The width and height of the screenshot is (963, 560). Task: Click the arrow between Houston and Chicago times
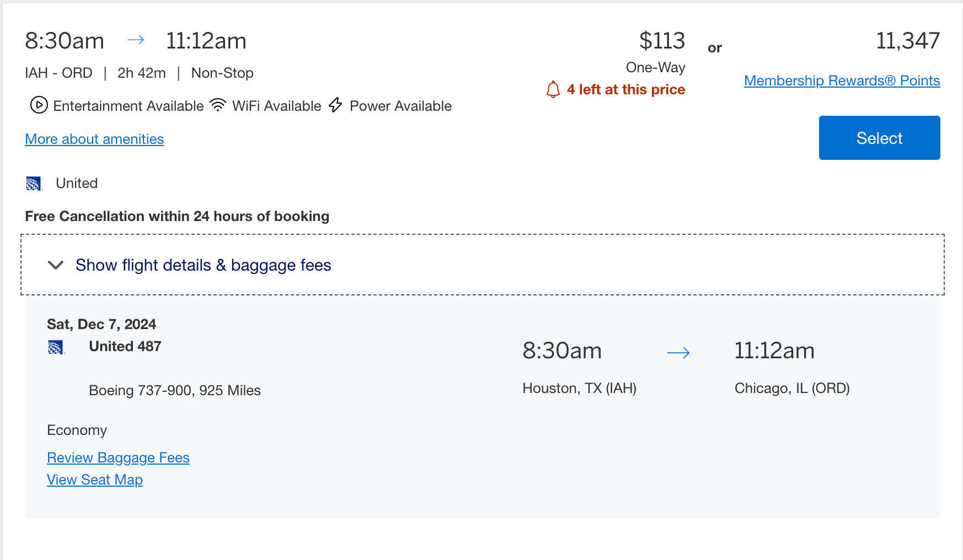coord(678,353)
